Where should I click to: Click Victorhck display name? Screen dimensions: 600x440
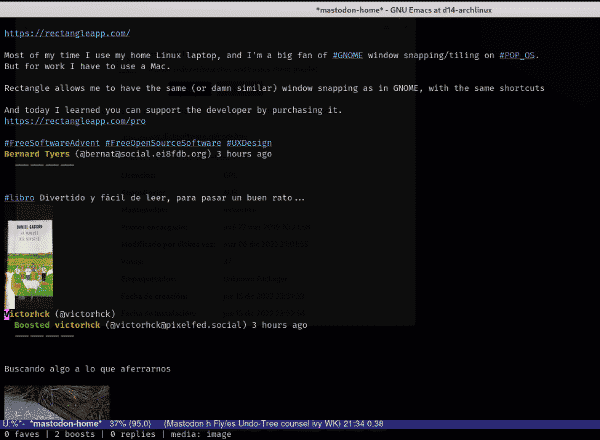[27, 314]
